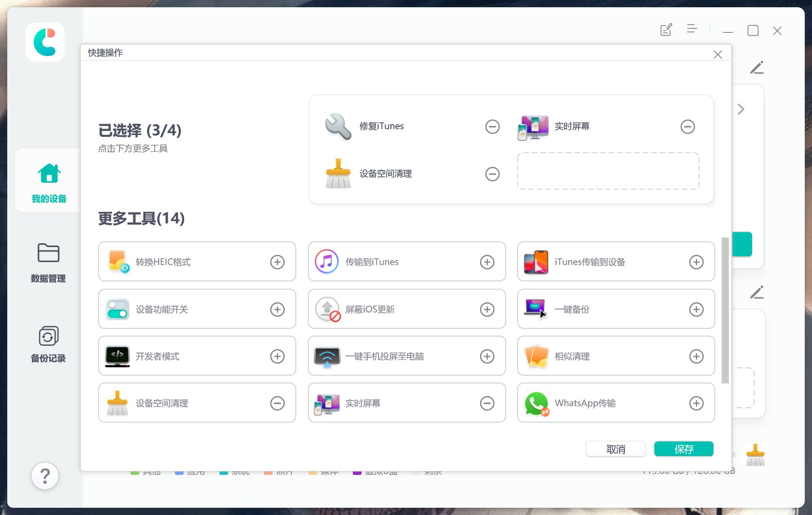Screen dimensions: 812x515
Task: Click the 一键手机投屏至电脑 cast icon
Action: [x=327, y=357]
